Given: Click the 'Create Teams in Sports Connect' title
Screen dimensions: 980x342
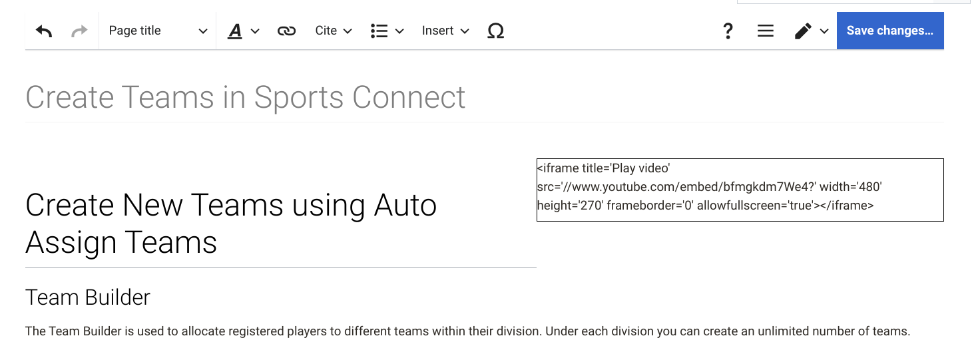Looking at the screenshot, I should pyautogui.click(x=245, y=98).
